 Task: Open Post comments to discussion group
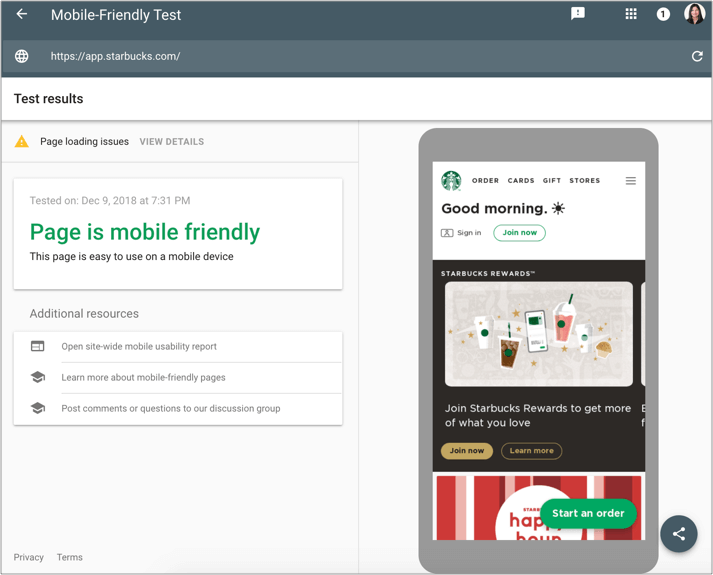[171, 408]
